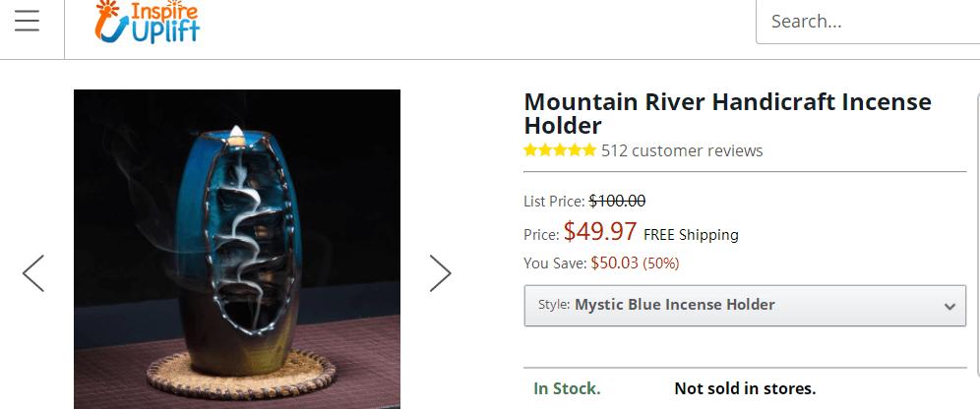Click the $49.97 sale price
The width and height of the screenshot is (980, 409).
[x=600, y=232]
